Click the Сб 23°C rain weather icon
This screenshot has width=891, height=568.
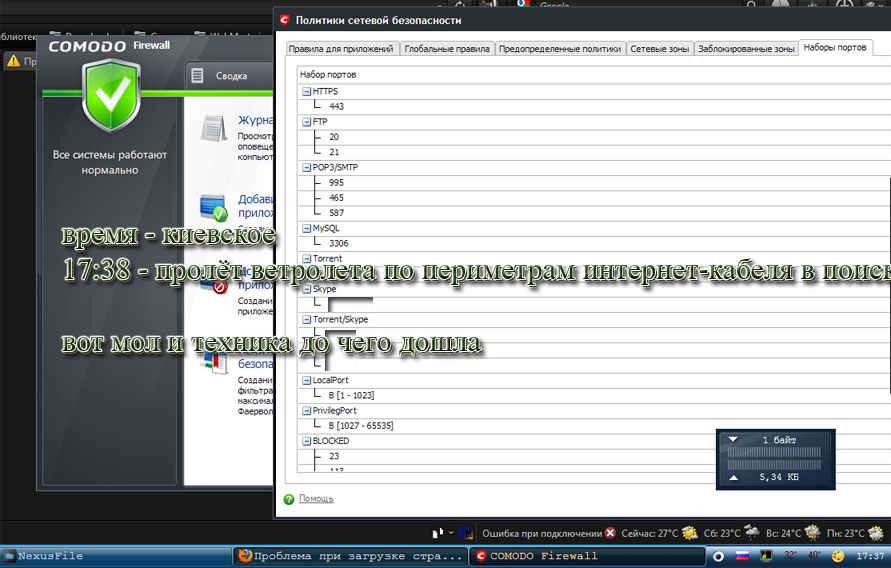751,532
